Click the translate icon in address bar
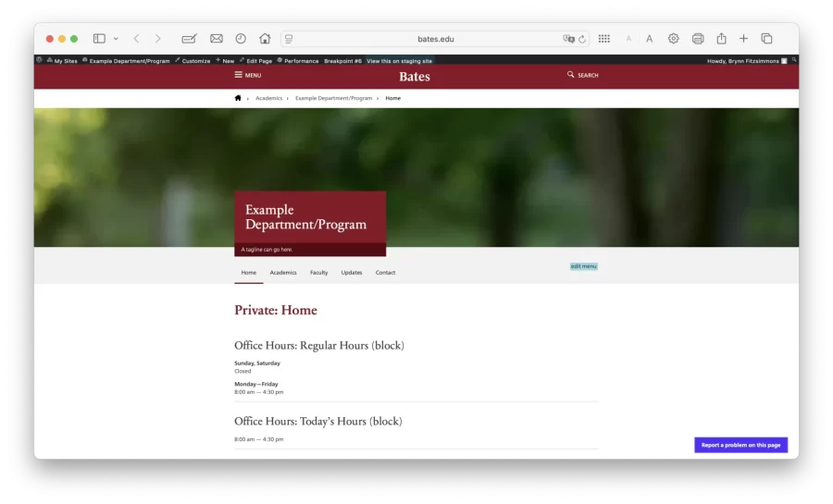The image size is (833, 504). [x=568, y=39]
